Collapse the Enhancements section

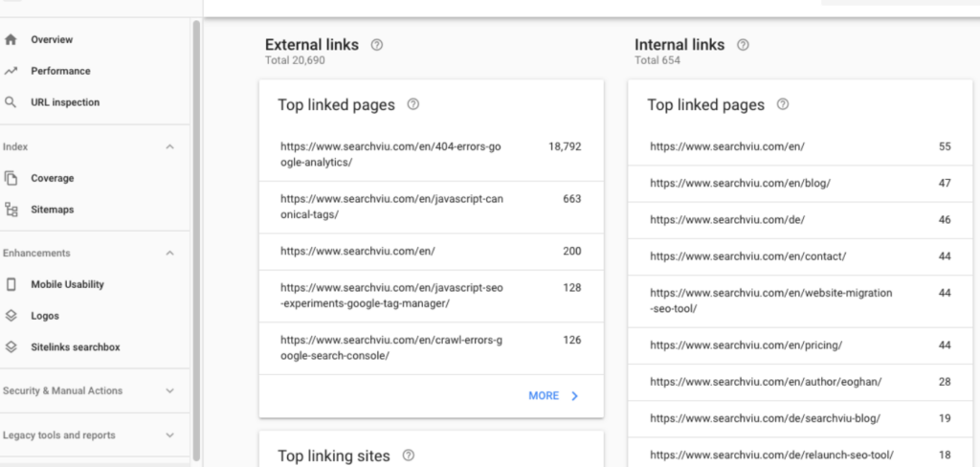tap(170, 254)
